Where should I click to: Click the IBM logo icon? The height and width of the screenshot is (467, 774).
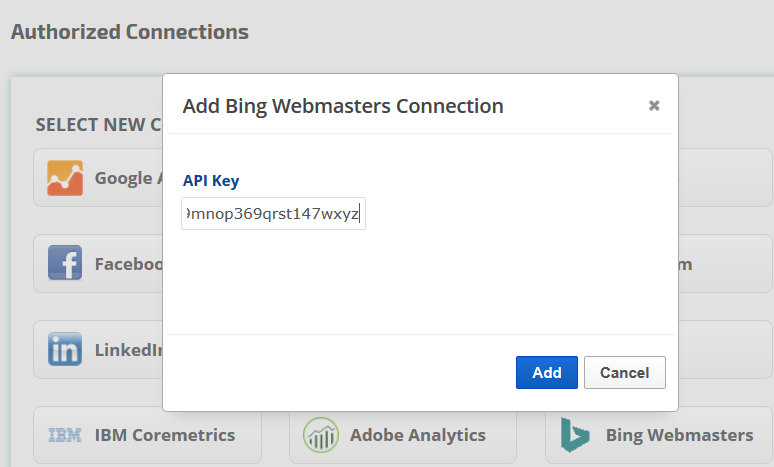tap(65, 436)
